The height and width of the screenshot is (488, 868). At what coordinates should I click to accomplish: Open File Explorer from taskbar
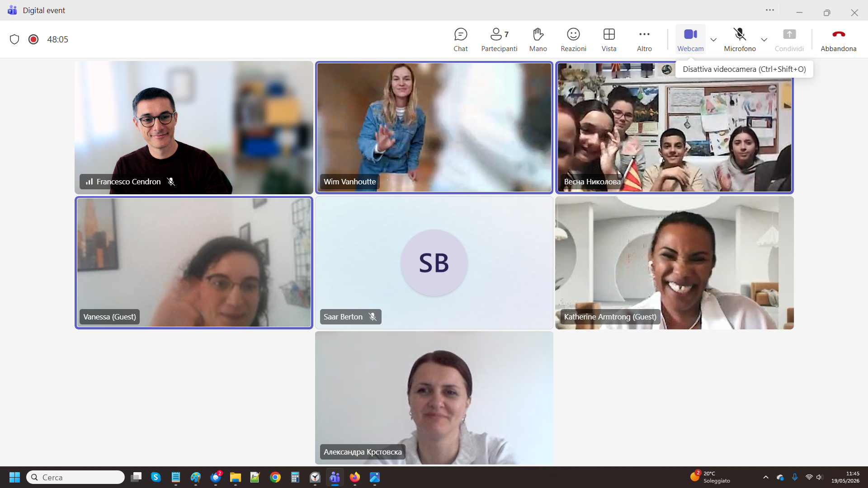click(235, 477)
